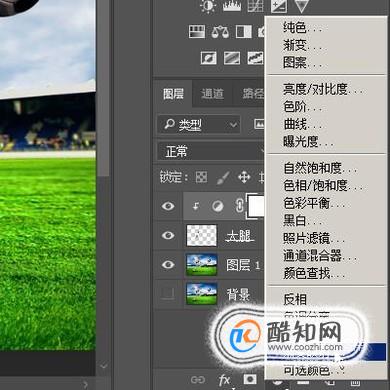Select the white layer mask thumbnail

coord(255,206)
